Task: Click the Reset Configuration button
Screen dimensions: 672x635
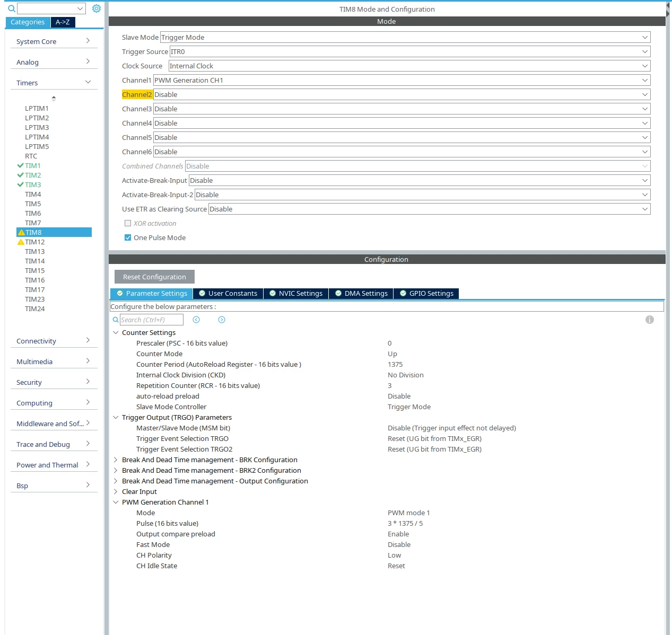Action: pos(154,277)
